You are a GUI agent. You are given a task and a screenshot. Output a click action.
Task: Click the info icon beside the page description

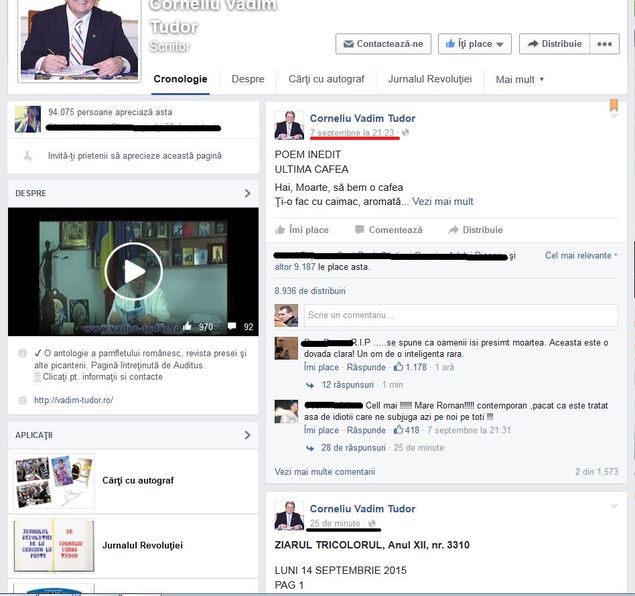[22, 353]
